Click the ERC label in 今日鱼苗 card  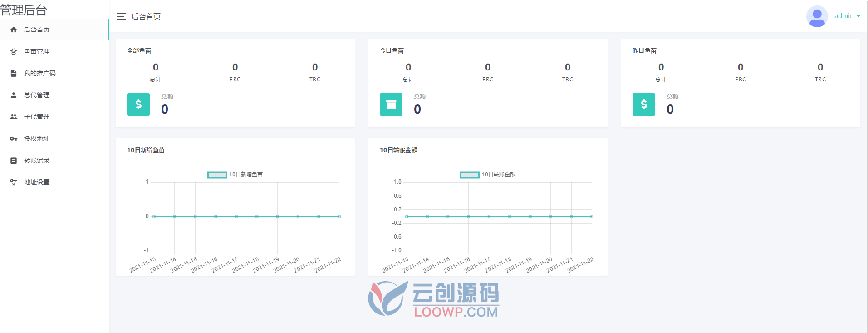[488, 80]
